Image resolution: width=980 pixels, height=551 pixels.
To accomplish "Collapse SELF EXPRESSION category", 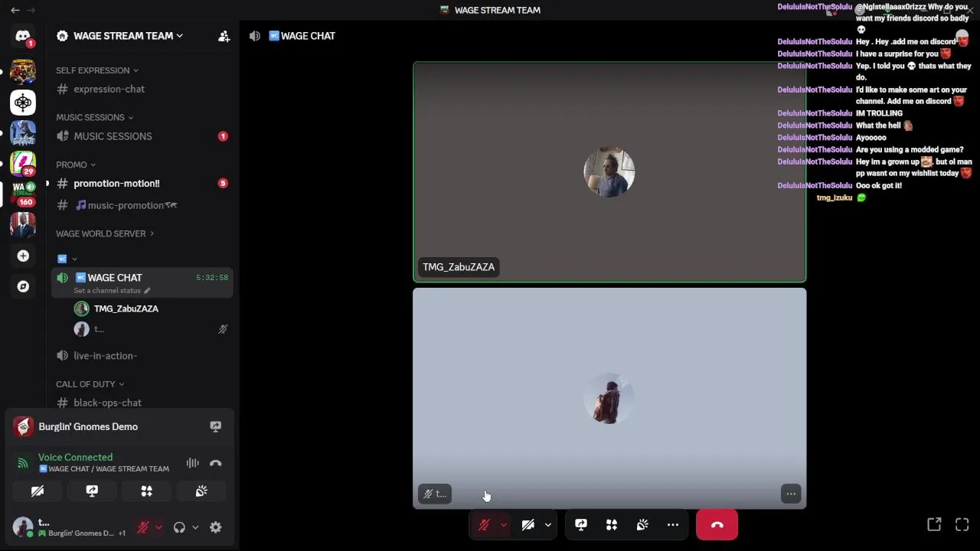I will (x=97, y=70).
